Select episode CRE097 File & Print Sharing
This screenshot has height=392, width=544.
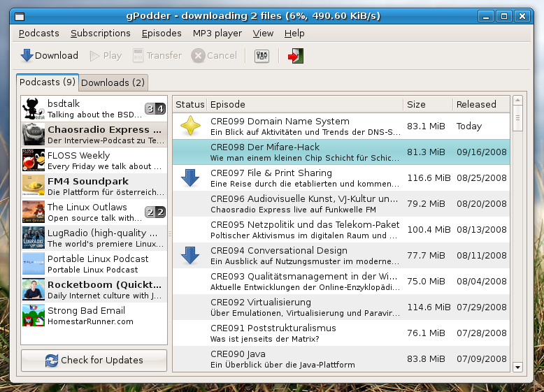[x=341, y=177]
